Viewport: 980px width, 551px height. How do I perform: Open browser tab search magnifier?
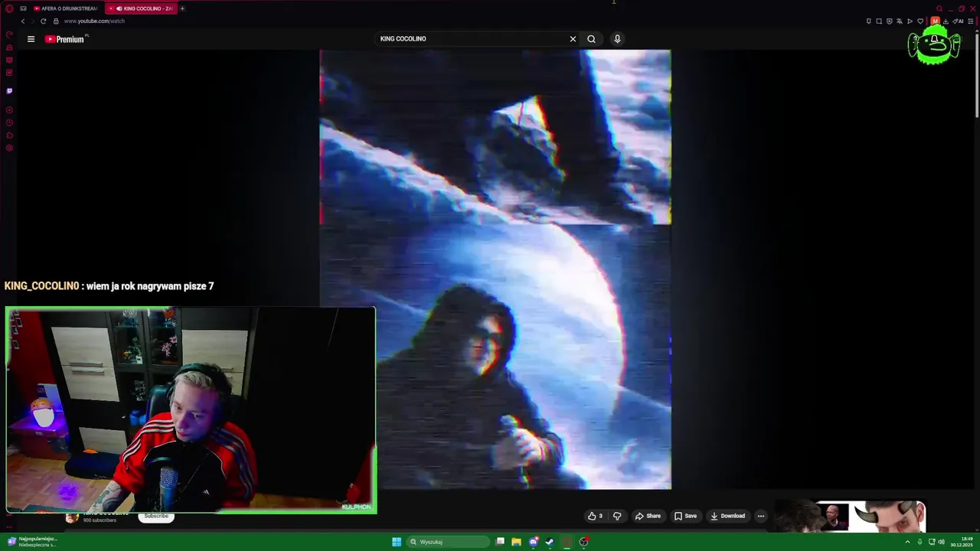click(939, 8)
